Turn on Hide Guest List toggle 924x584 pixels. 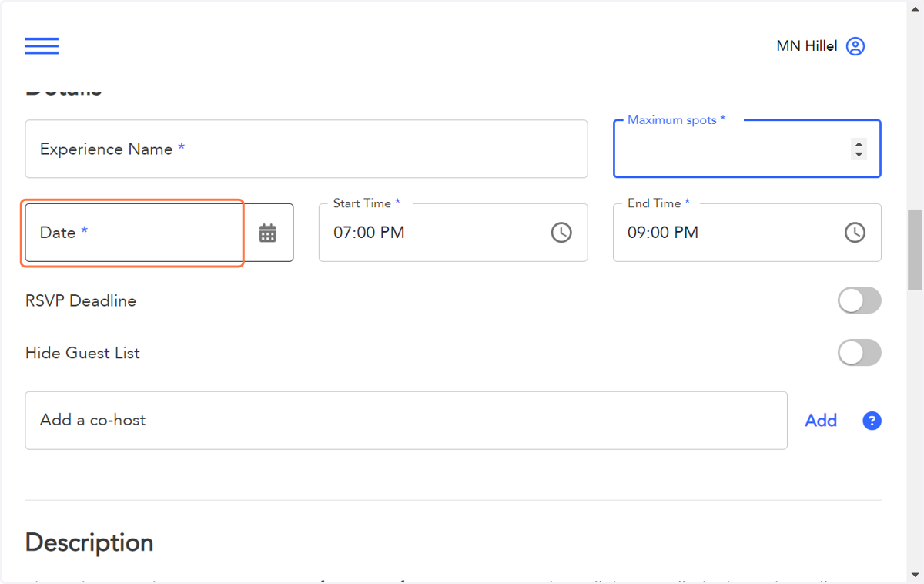coord(859,353)
